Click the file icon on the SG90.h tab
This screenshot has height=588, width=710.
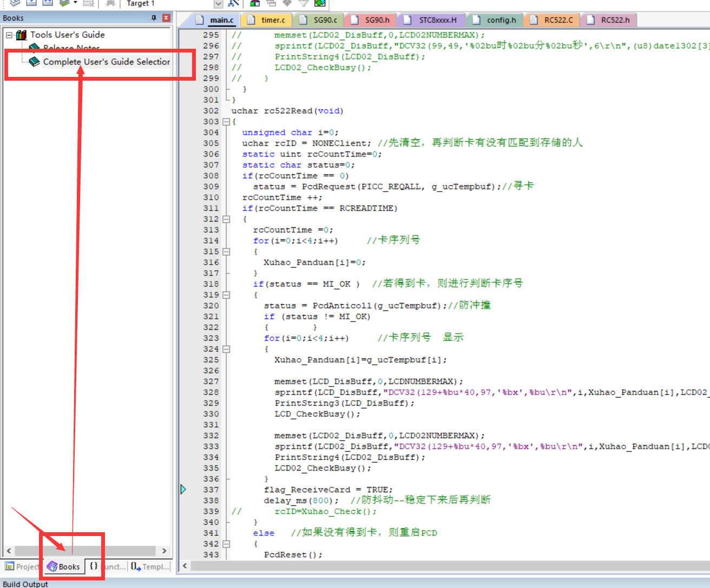tap(354, 20)
